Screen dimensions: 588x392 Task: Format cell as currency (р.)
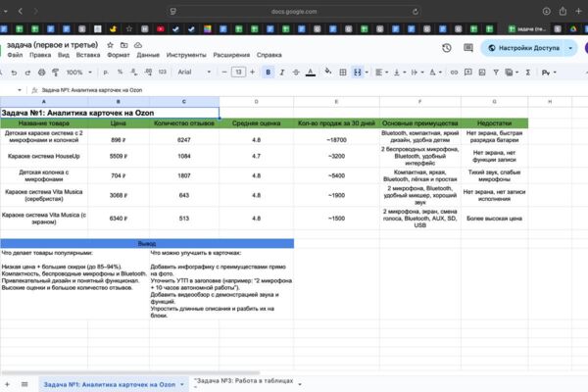[106, 72]
